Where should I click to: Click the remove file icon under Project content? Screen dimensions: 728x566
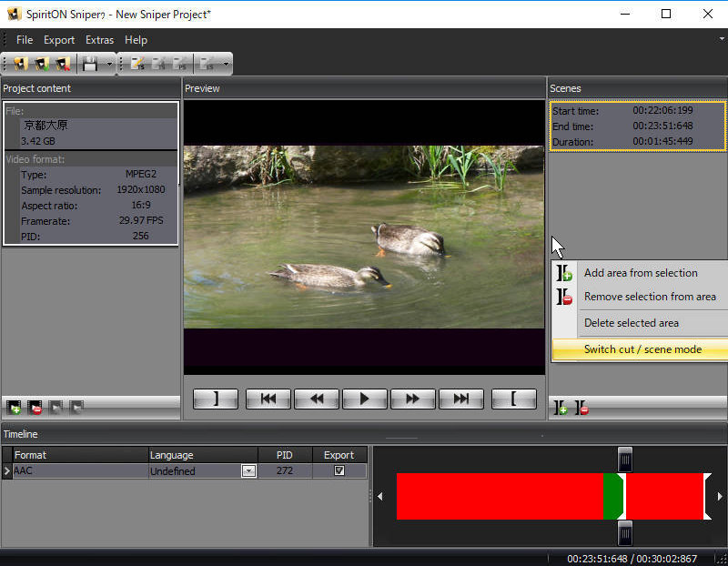click(35, 408)
